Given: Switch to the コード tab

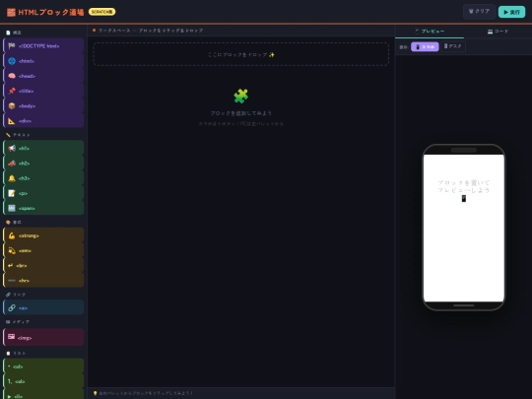Looking at the screenshot, I should tap(498, 32).
